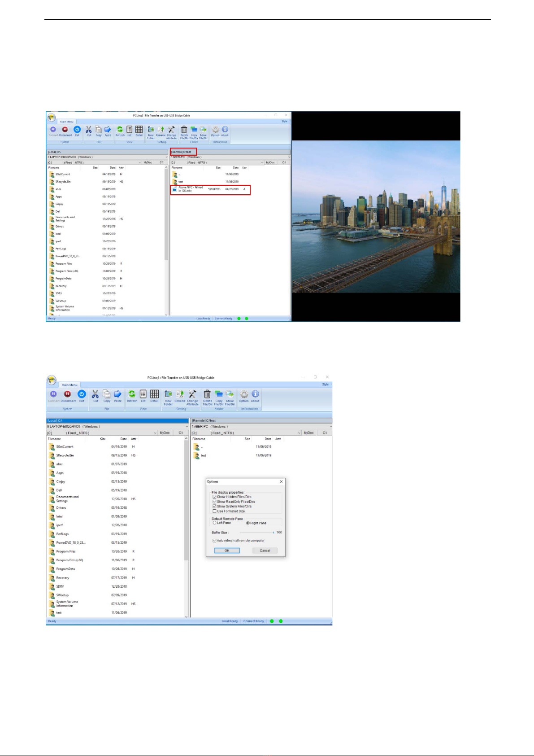Open Main Menu tab in window with Options dialog
The image size is (534, 756).
(69, 385)
